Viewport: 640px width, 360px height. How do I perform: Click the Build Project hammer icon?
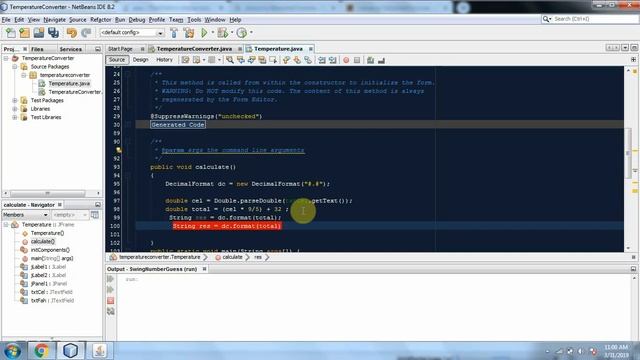click(174, 33)
